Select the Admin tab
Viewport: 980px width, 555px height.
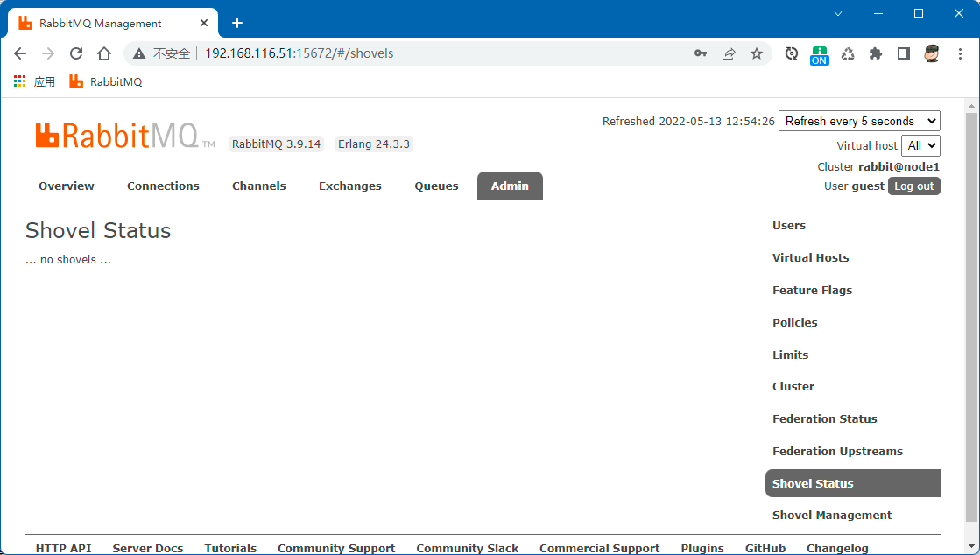click(x=510, y=186)
